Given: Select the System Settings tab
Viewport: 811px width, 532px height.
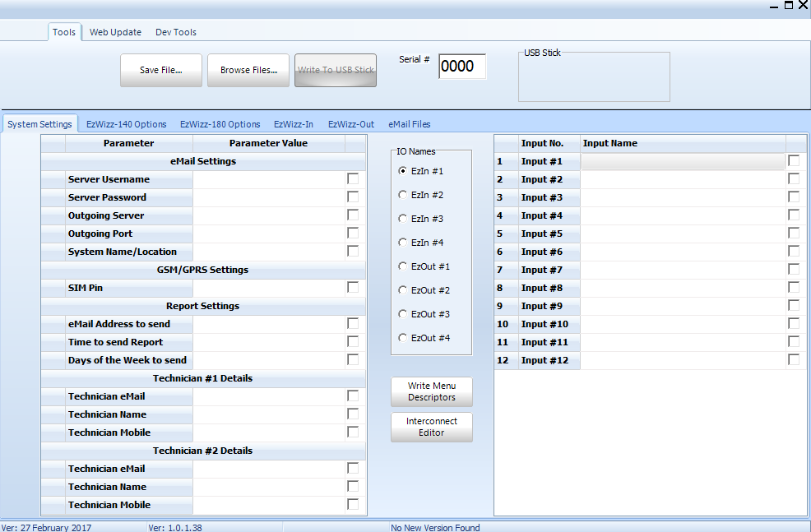Looking at the screenshot, I should point(39,124).
